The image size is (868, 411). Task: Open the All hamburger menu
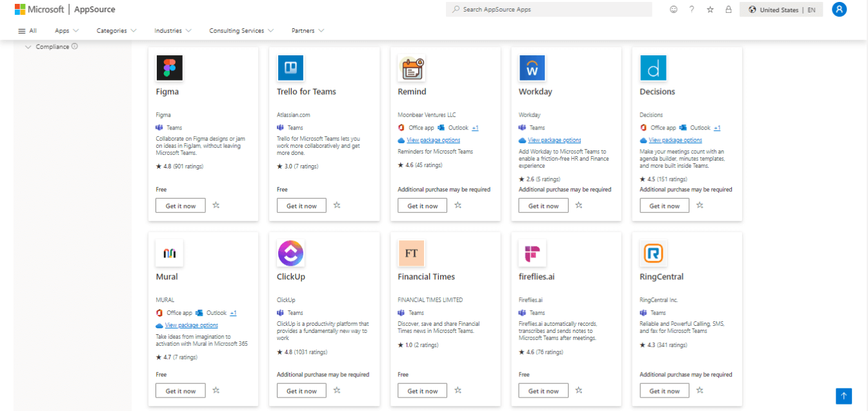[x=27, y=30]
